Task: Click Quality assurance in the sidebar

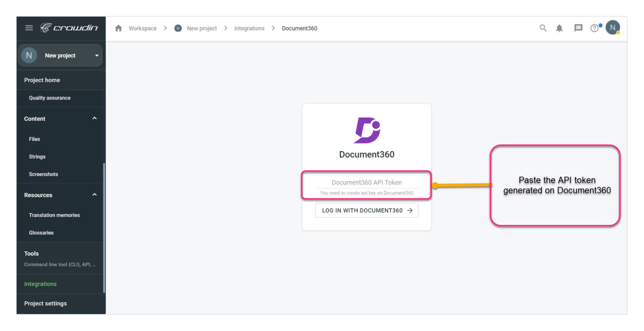Action: [x=49, y=98]
